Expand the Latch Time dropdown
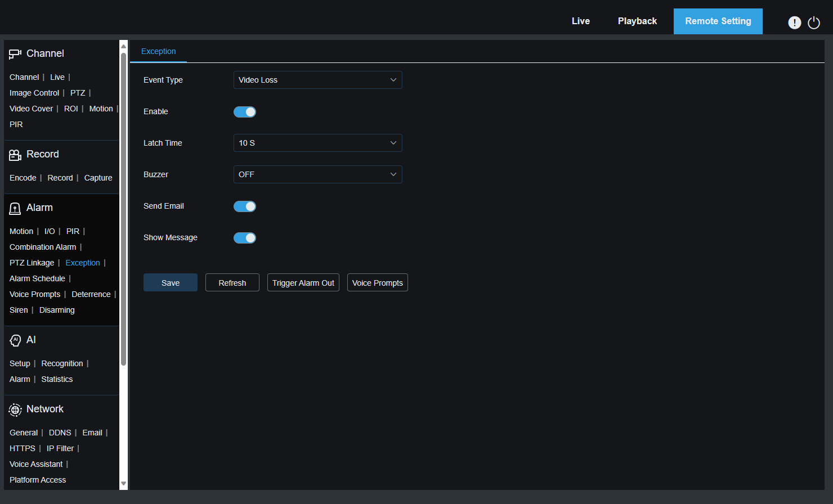Viewport: 833px width, 504px height. pyautogui.click(x=317, y=143)
